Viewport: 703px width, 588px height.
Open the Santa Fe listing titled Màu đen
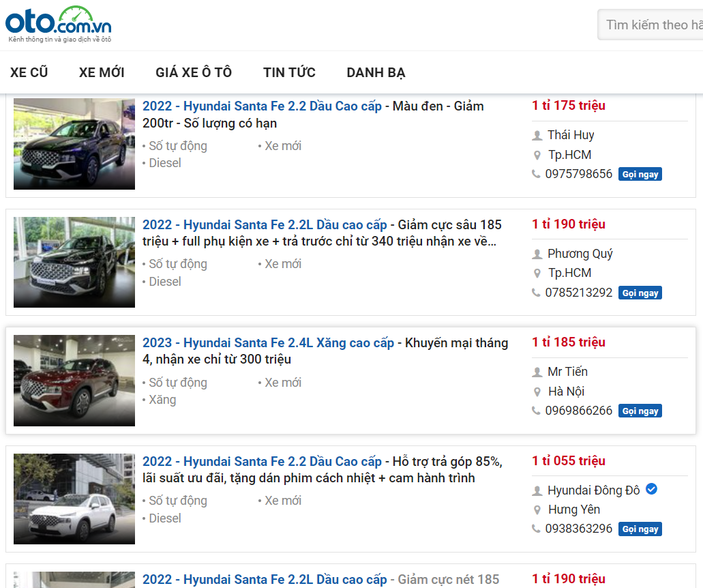262,106
